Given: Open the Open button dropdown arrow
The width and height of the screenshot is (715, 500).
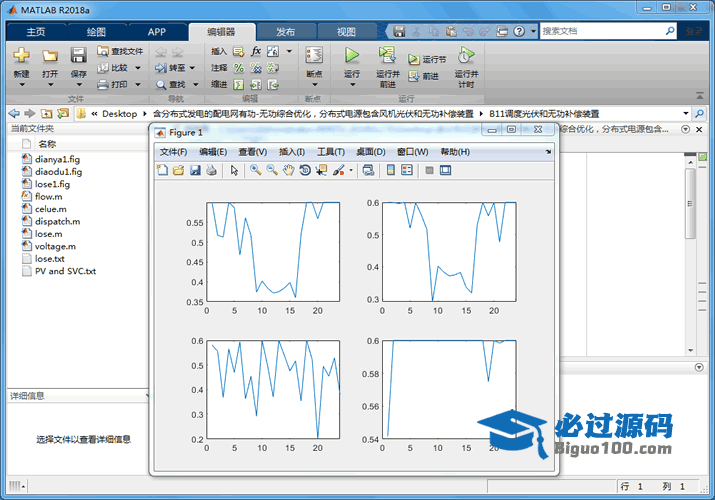Looking at the screenshot, I should pos(50,85).
